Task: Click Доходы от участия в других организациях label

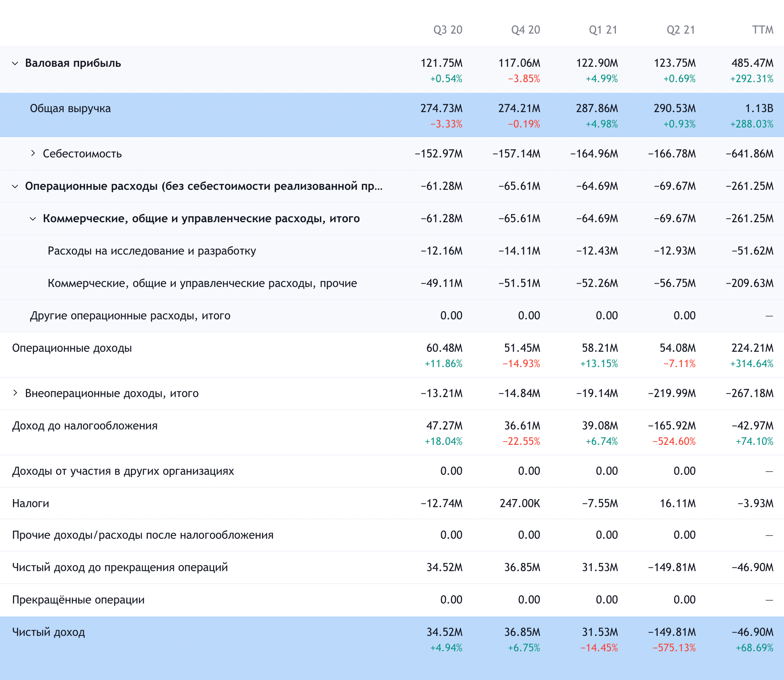Action: pos(123,471)
